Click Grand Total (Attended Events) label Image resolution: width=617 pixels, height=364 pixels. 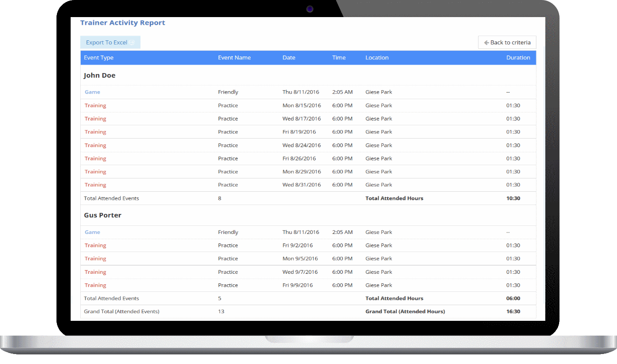122,312
